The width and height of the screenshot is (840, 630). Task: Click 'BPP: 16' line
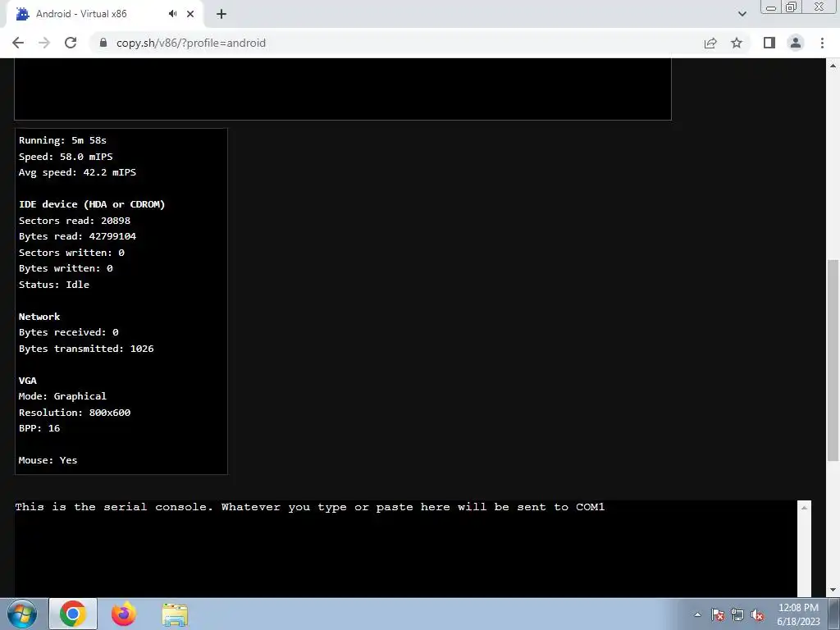point(39,428)
